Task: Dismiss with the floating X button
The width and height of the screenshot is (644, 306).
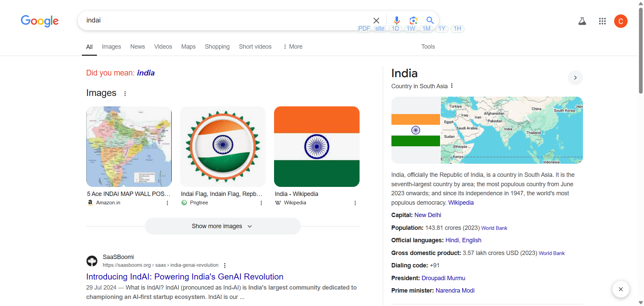Action: point(621,289)
